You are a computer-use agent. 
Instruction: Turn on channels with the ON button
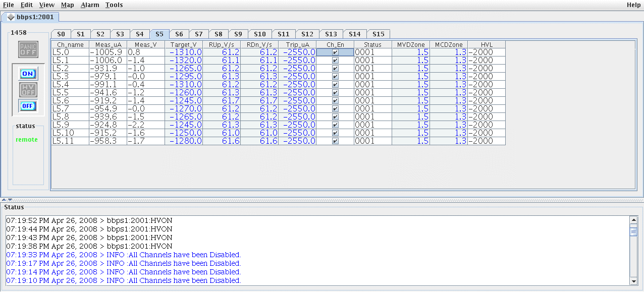28,74
